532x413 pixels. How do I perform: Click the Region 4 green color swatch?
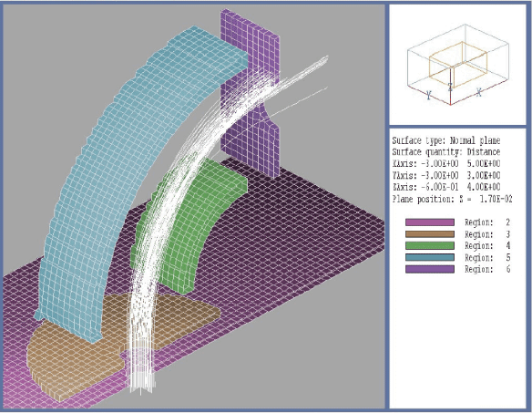click(430, 245)
